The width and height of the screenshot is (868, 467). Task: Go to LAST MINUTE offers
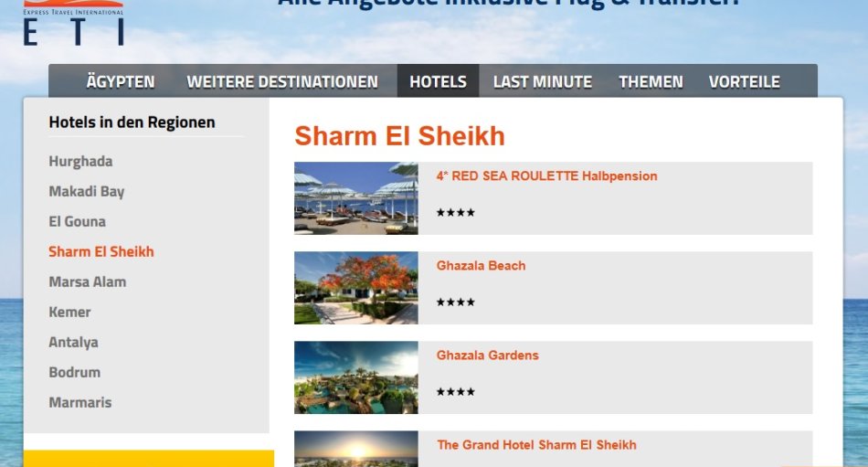click(x=543, y=81)
